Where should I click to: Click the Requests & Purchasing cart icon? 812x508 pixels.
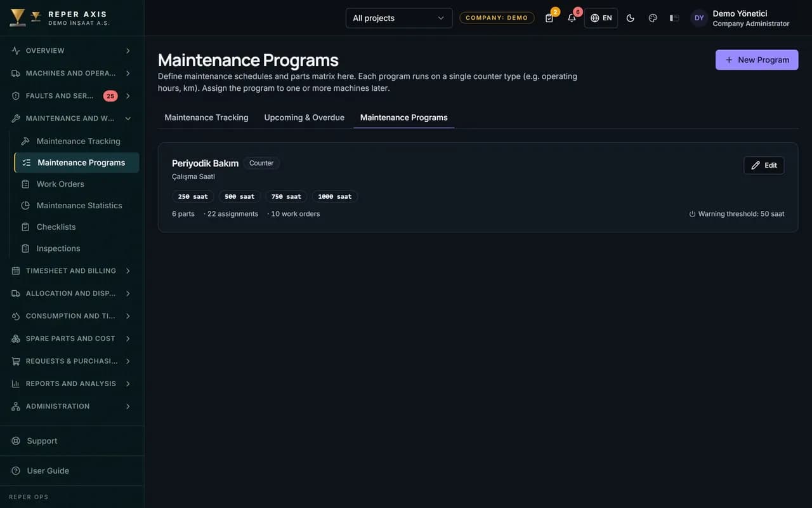point(16,361)
